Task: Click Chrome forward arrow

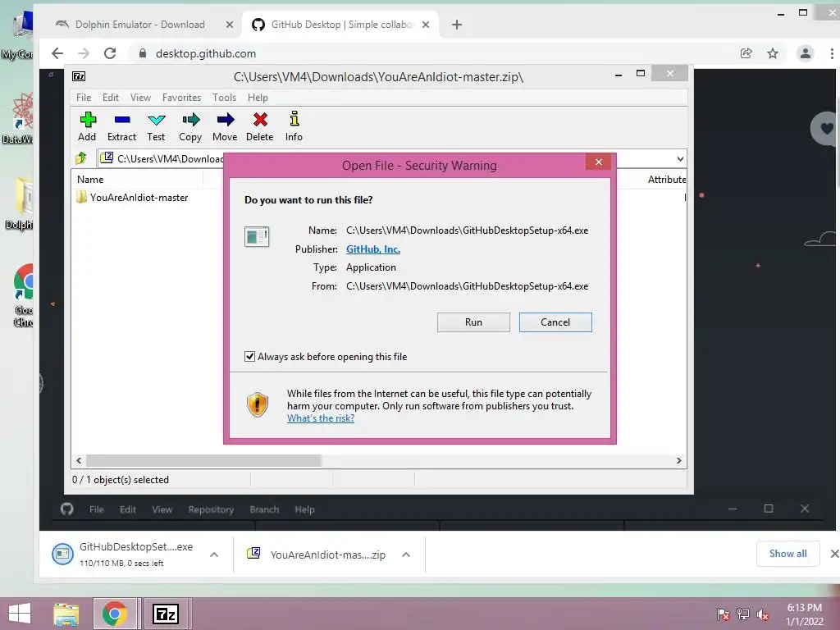Action: tap(84, 53)
